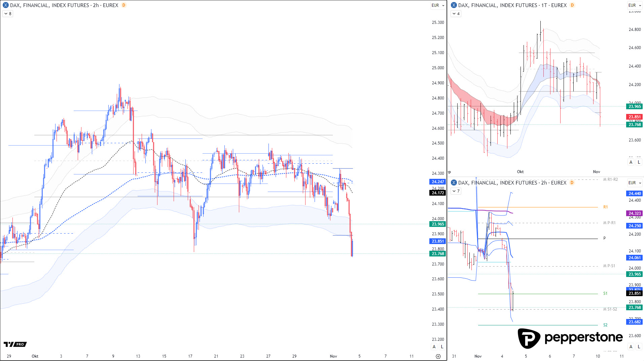Viewport: 644px width, 361px height.
Task: Click the 27 date on the main time axis
Action: (268, 356)
